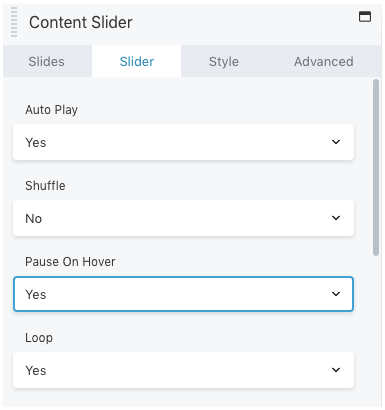Click the Auto Play field label
Image resolution: width=385 pixels, height=410 pixels.
pyautogui.click(x=52, y=110)
